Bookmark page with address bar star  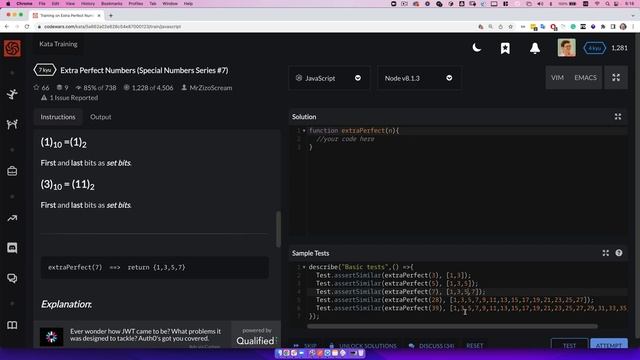[510, 27]
